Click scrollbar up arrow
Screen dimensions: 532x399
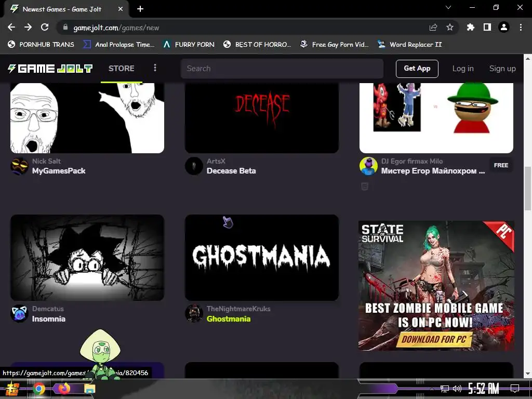coord(528,58)
